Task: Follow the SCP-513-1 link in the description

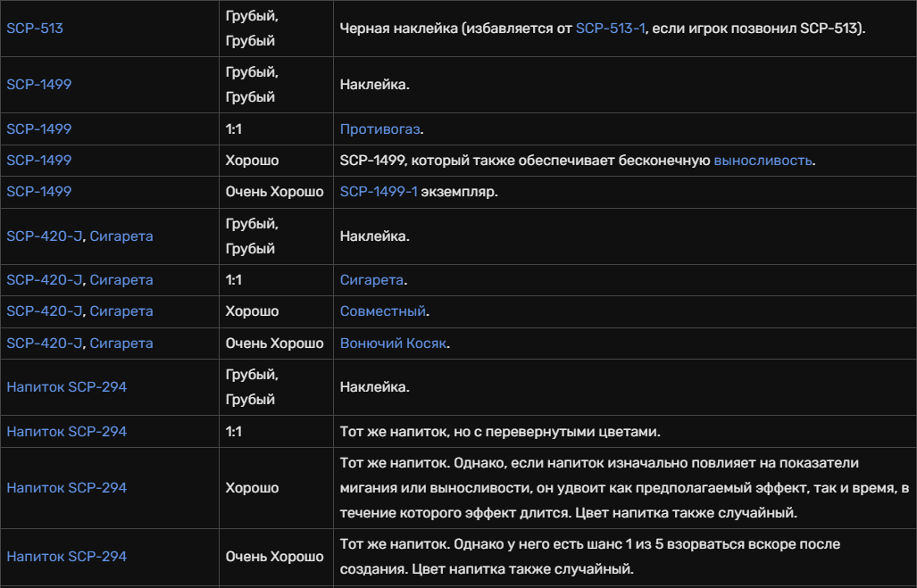Action: click(x=611, y=28)
